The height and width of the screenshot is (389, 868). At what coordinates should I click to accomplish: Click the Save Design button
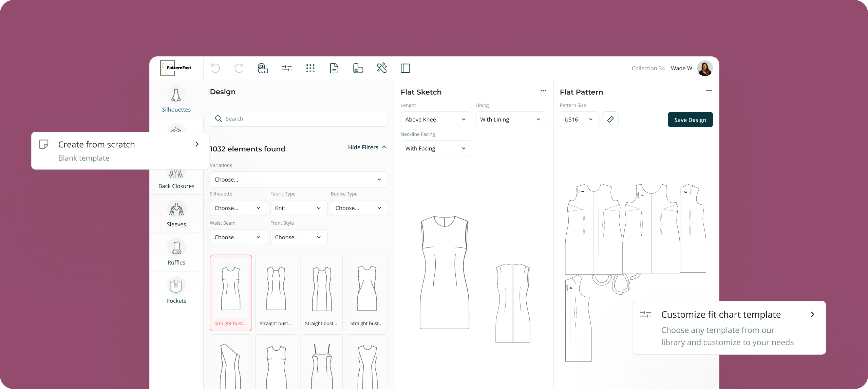tap(690, 120)
